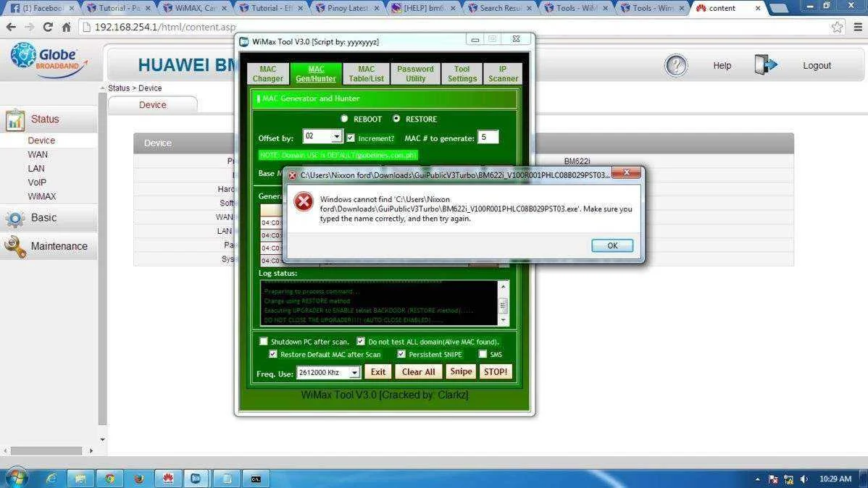Screen dimensions: 868x488
Task: Open the Windows Start menu
Action: (x=15, y=477)
